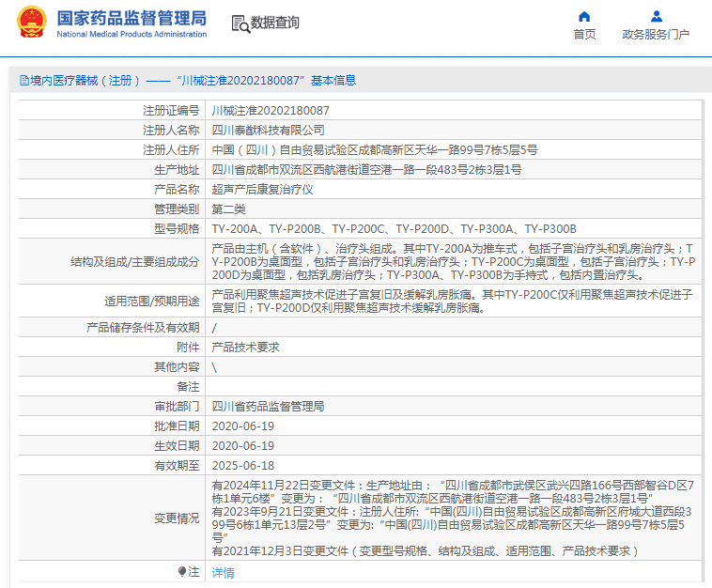Click 审批部门 row label
This screenshot has height=588, width=712.
coord(177,407)
